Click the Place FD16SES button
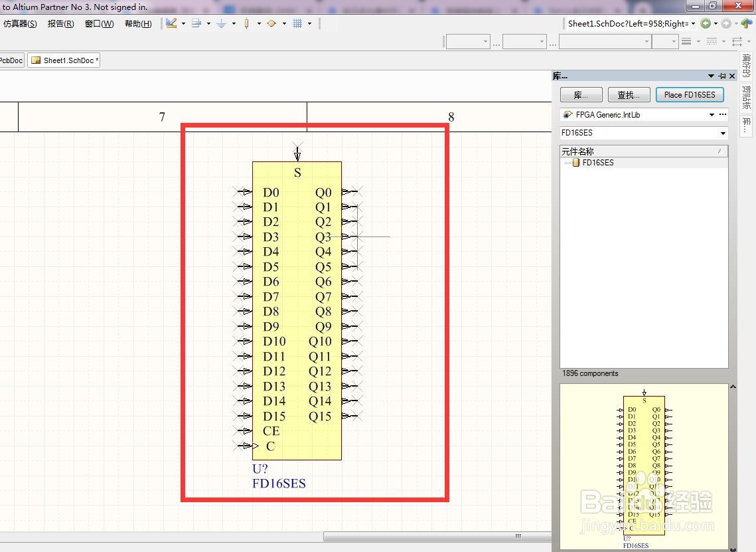Viewport: 756px width, 552px height. coord(690,94)
